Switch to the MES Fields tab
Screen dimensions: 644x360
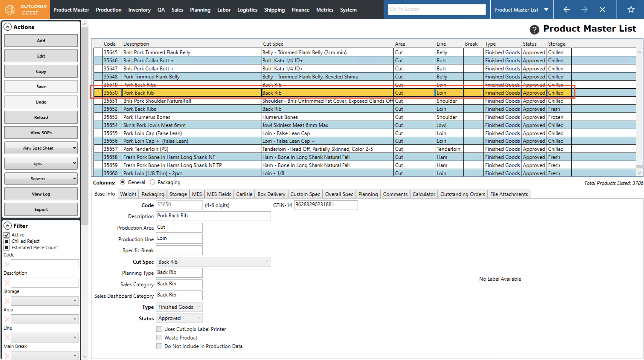click(219, 194)
